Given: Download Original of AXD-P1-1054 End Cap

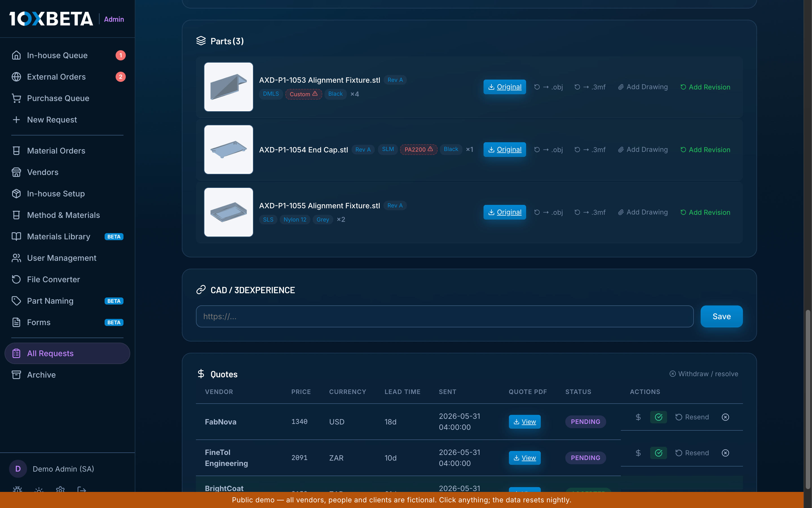Looking at the screenshot, I should [x=505, y=150].
